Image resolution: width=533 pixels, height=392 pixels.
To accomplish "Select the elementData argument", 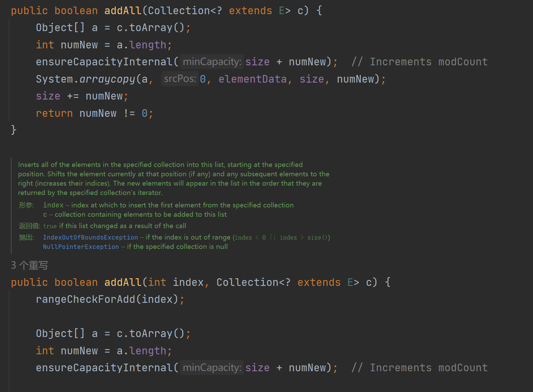I will point(253,79).
